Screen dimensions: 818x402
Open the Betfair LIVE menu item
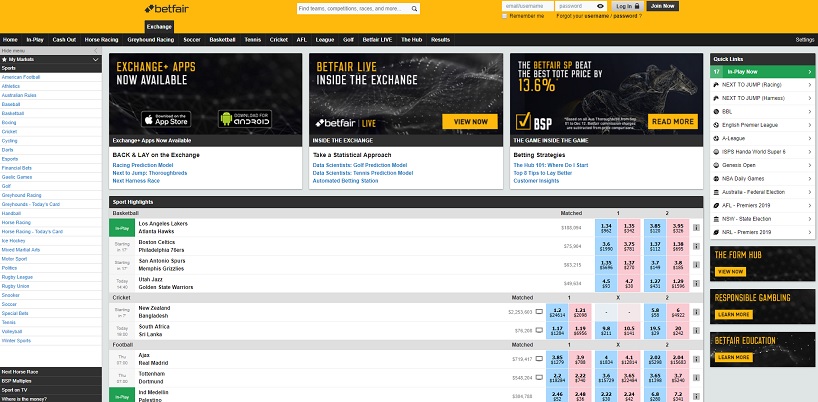[377, 40]
